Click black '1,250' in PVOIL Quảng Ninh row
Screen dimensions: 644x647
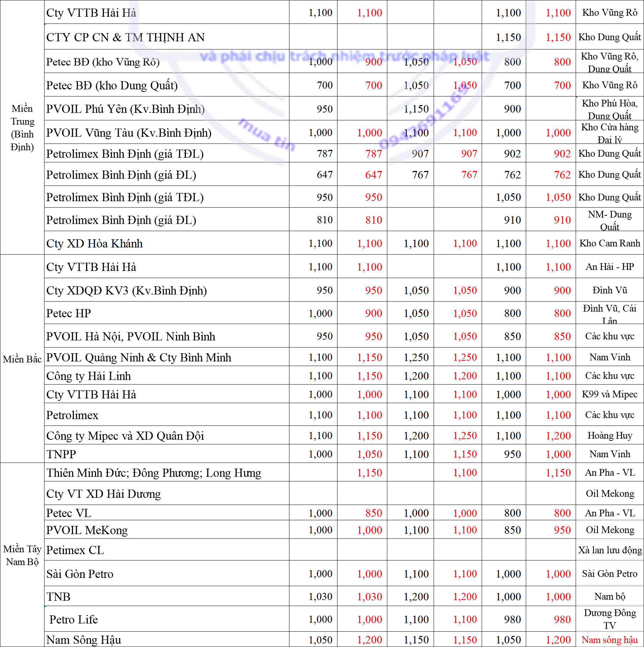pos(416,357)
